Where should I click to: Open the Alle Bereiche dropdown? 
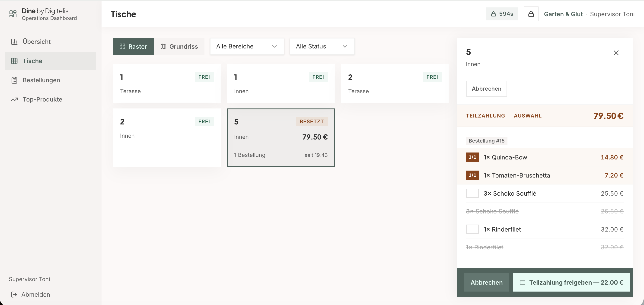(247, 47)
